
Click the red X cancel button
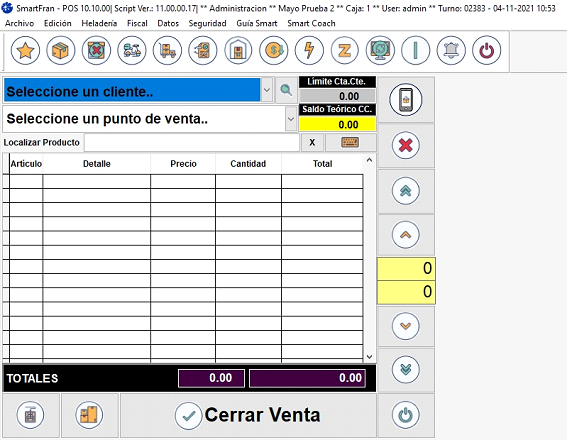click(406, 146)
